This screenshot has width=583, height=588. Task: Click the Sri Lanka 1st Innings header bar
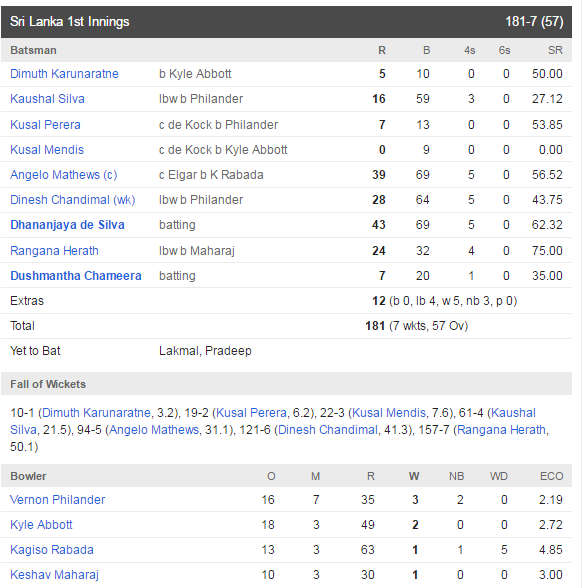pos(286,22)
